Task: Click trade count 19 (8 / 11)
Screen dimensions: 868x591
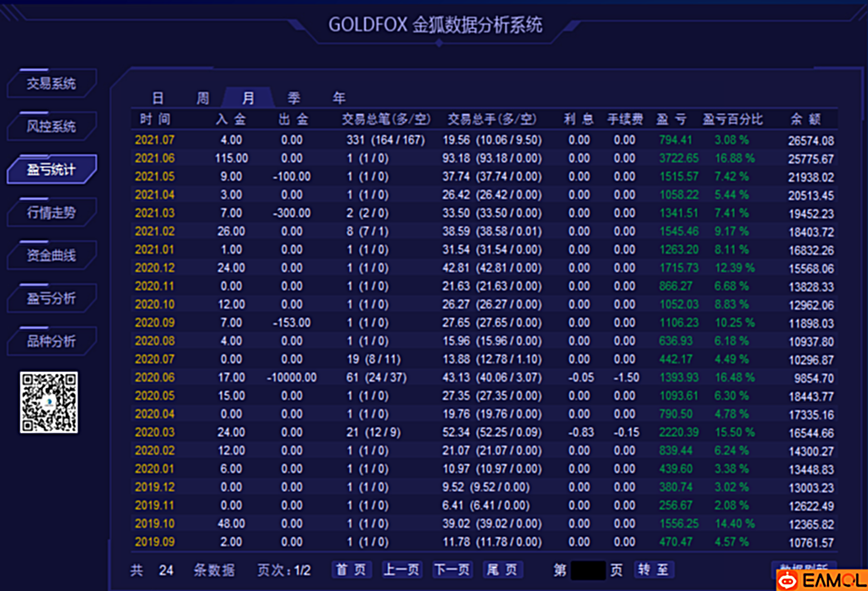Action: click(374, 359)
